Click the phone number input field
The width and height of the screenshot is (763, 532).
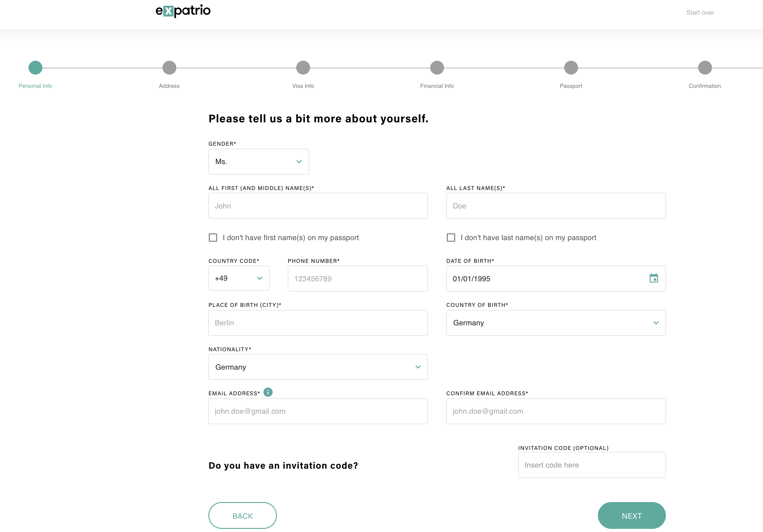[x=358, y=279]
